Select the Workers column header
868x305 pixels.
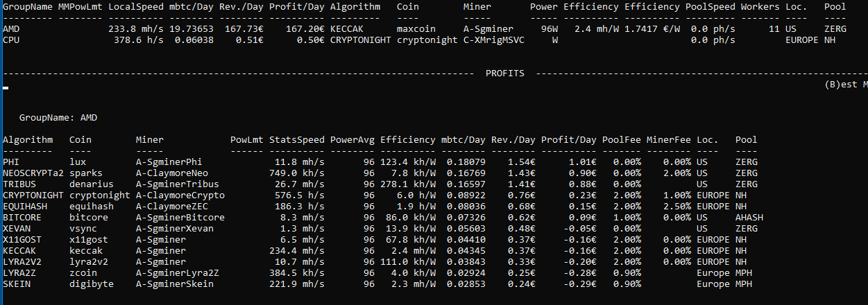[760, 7]
